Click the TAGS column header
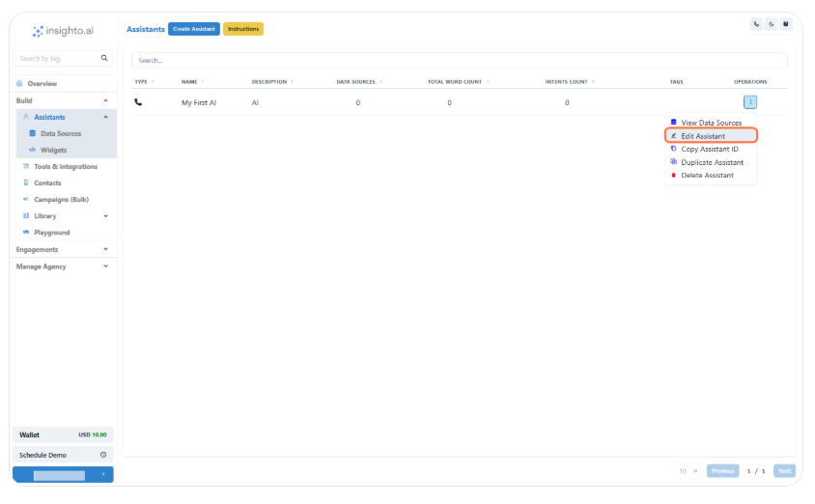Image resolution: width=815 pixels, height=504 pixels. tap(676, 81)
